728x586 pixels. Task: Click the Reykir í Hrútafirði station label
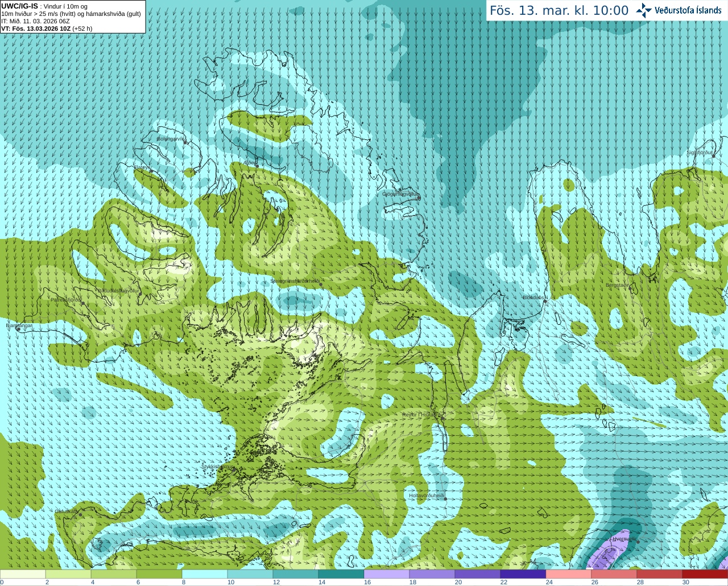click(421, 415)
